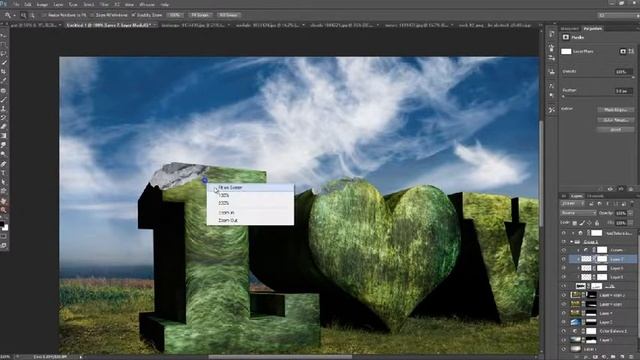The height and width of the screenshot is (360, 640).
Task: Click the Feather slider in Properties
Action: tap(598, 97)
